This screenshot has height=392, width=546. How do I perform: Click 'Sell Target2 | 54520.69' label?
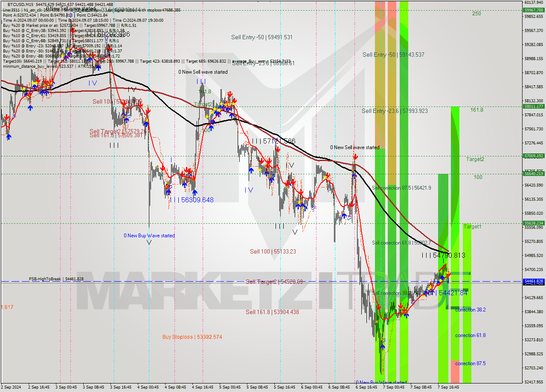click(x=274, y=282)
